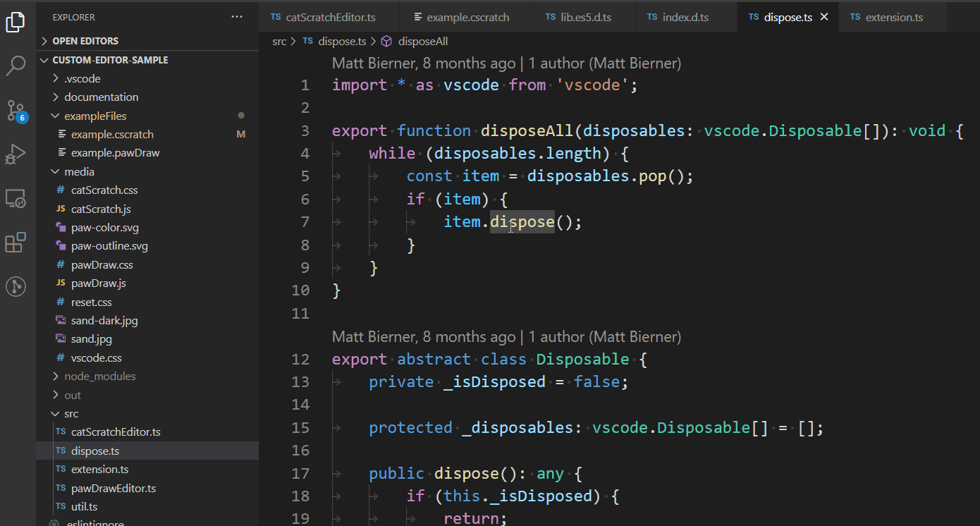Viewport: 980px width, 526px height.
Task: Click the Disposable class name on line 12
Action: [x=582, y=360]
